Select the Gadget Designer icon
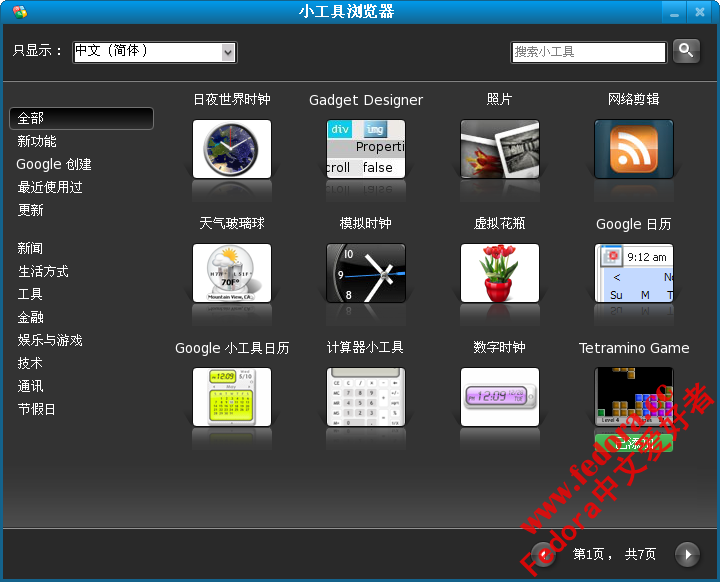720x582 pixels. 366,149
